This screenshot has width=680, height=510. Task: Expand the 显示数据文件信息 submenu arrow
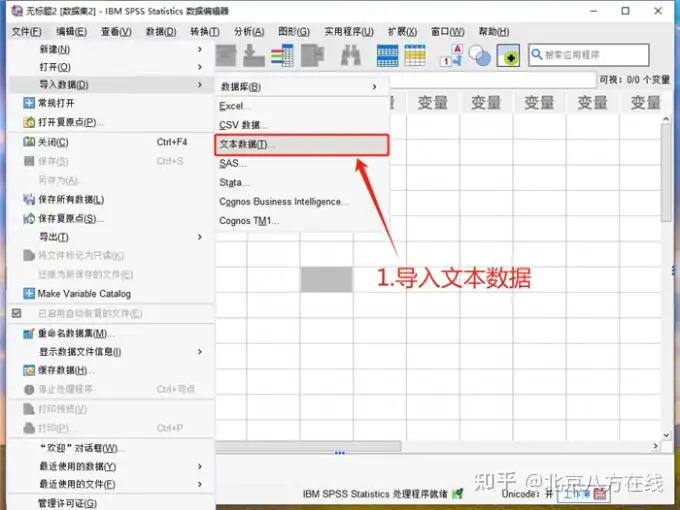click(x=199, y=352)
